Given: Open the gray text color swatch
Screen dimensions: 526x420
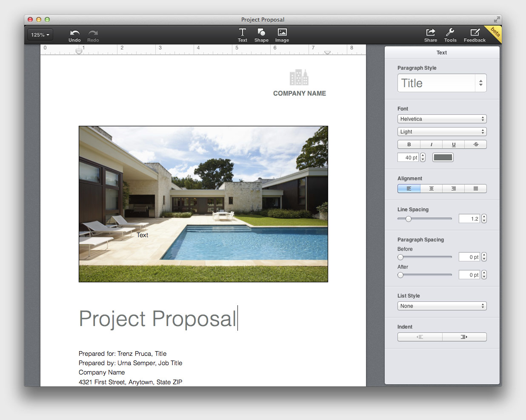Looking at the screenshot, I should 443,158.
